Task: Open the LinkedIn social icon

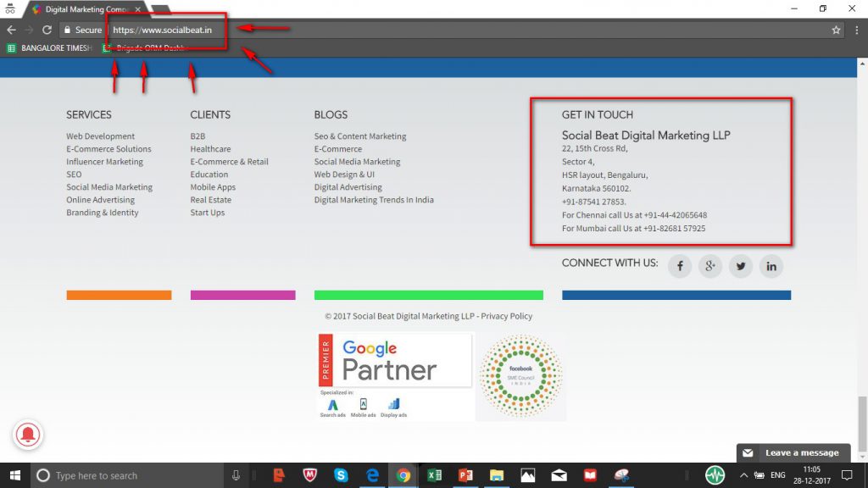Action: pos(771,266)
